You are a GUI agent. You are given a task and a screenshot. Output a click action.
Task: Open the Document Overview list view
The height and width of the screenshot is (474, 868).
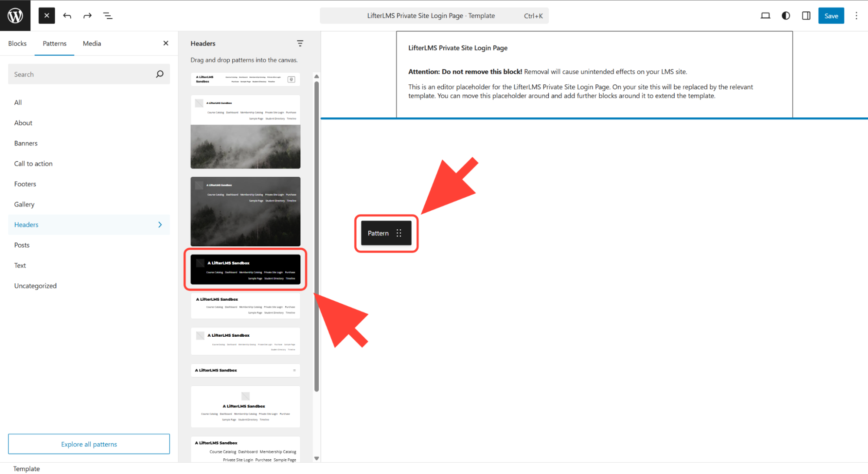pyautogui.click(x=108, y=16)
